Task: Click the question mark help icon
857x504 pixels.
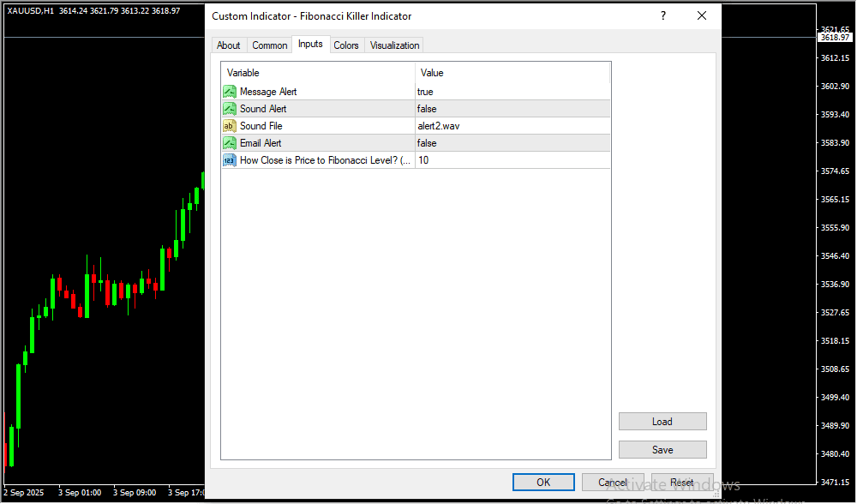Action: coord(663,16)
